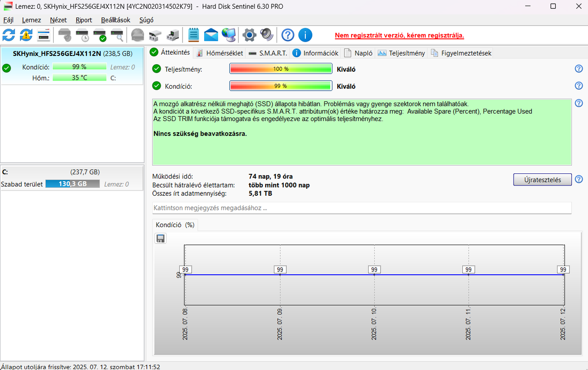This screenshot has width=588, height=370.
Task: Click the refresh icon with yellow warning sign
Action: coord(26,35)
